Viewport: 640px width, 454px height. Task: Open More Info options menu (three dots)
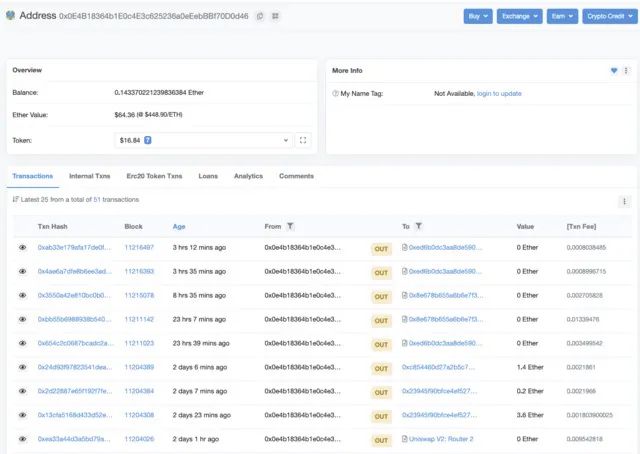click(626, 71)
